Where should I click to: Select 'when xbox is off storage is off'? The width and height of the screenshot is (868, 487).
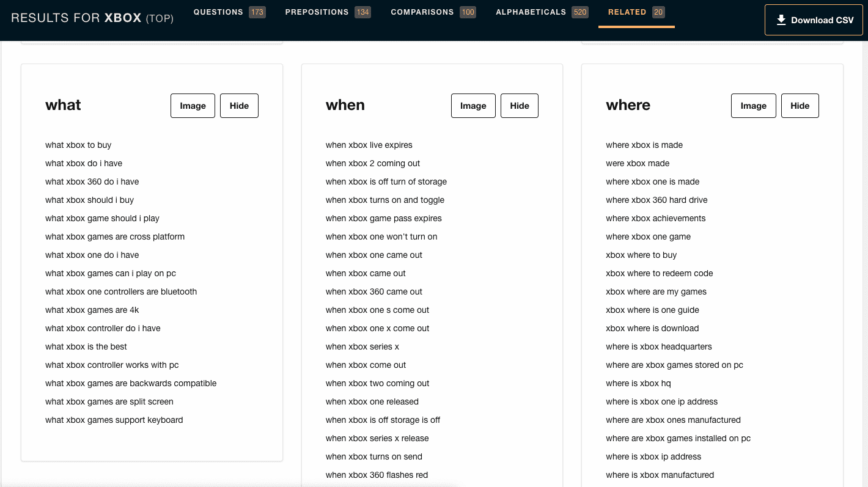coord(383,420)
